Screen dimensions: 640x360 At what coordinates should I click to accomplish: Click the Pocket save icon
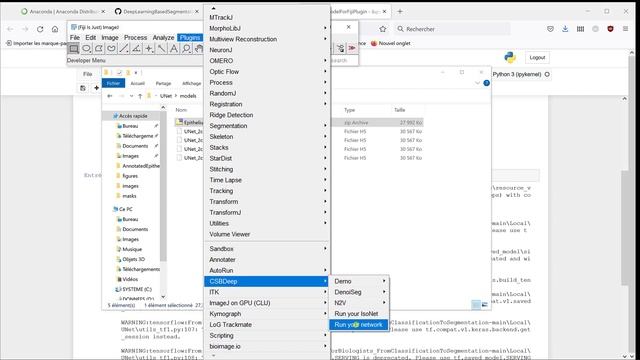click(x=550, y=29)
